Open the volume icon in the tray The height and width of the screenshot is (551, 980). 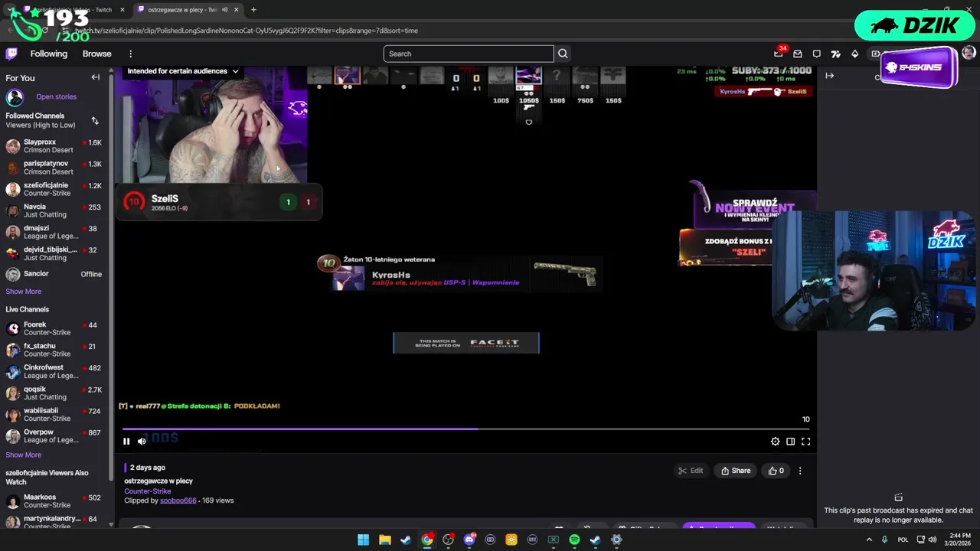pyautogui.click(x=933, y=540)
